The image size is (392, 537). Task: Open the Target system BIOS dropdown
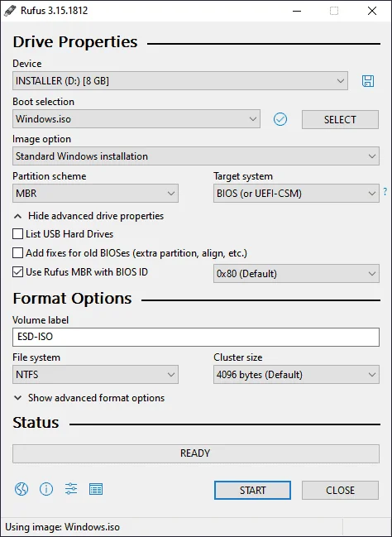[x=296, y=193]
